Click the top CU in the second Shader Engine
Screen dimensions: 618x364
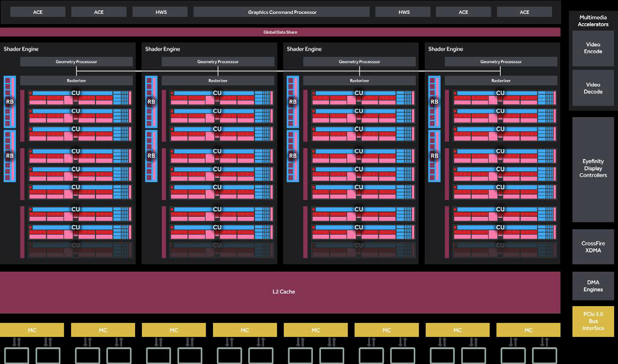[x=217, y=97]
